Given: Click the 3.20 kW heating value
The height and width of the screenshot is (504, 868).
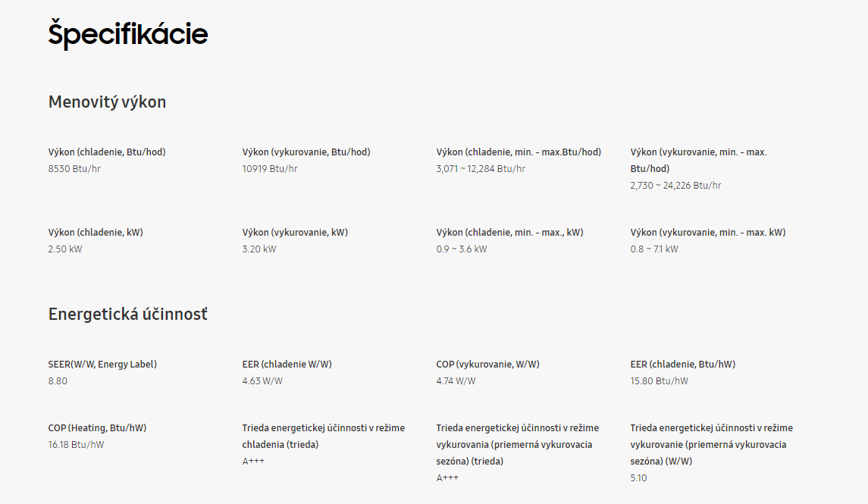Looking at the screenshot, I should (x=259, y=249).
